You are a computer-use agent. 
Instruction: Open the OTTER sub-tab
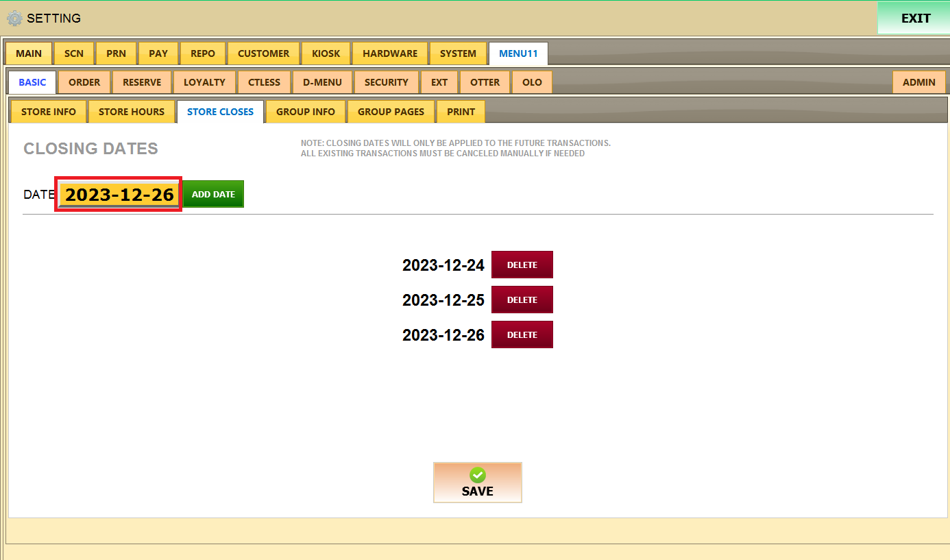pyautogui.click(x=485, y=82)
